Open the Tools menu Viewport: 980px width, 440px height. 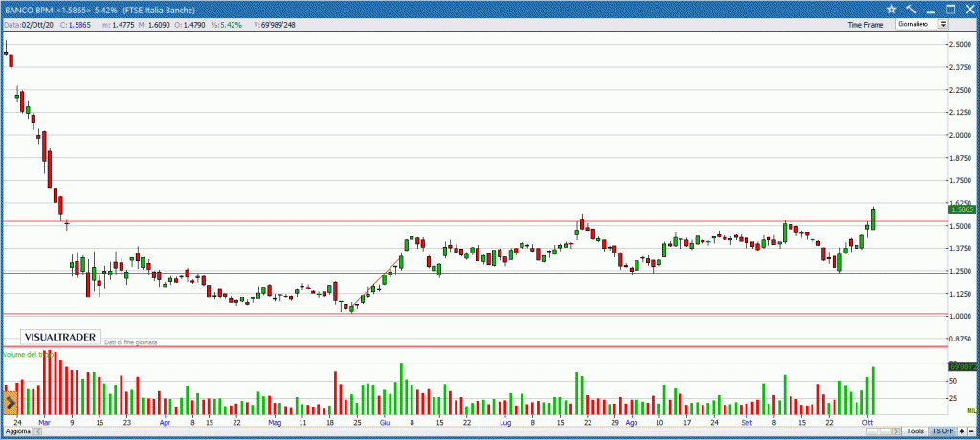pyautogui.click(x=916, y=432)
